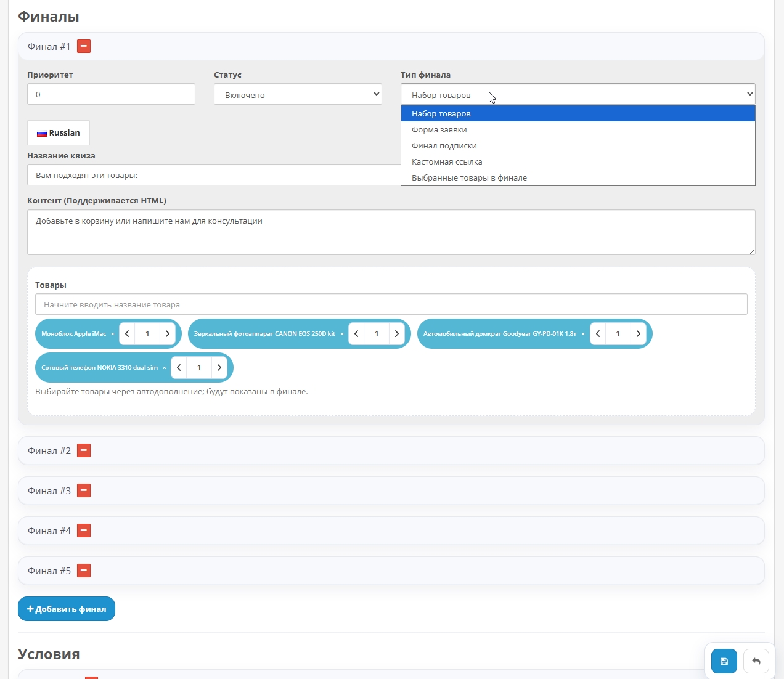Increase quantity of Goodyear домкрат
Screen dimensions: 784x679
[x=638, y=334]
